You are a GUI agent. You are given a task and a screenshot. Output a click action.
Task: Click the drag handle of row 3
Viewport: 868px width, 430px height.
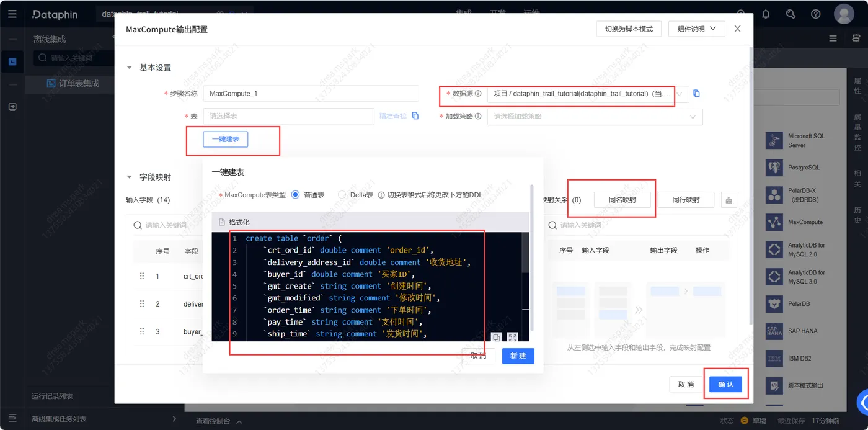pyautogui.click(x=142, y=332)
